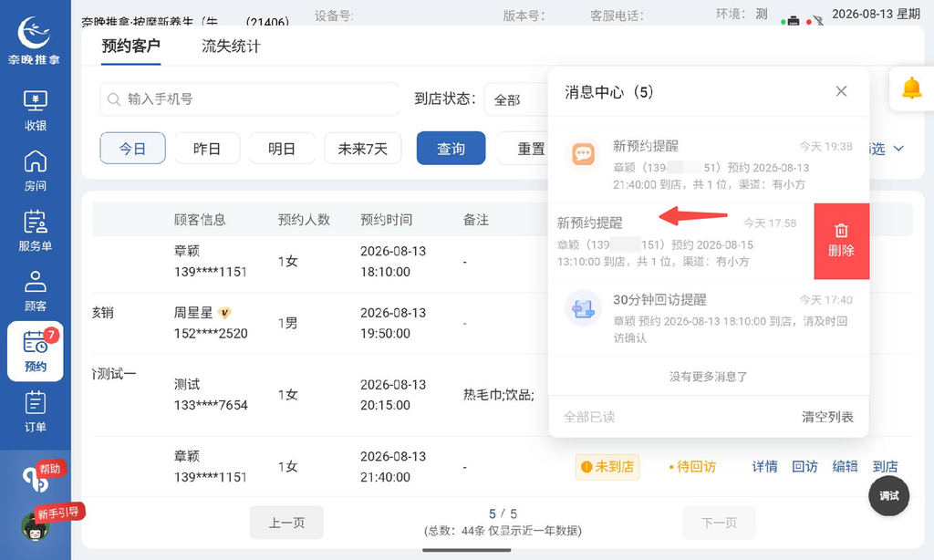Image resolution: width=934 pixels, height=560 pixels.
Task: Select the 今日 date filter
Action: pyautogui.click(x=133, y=149)
